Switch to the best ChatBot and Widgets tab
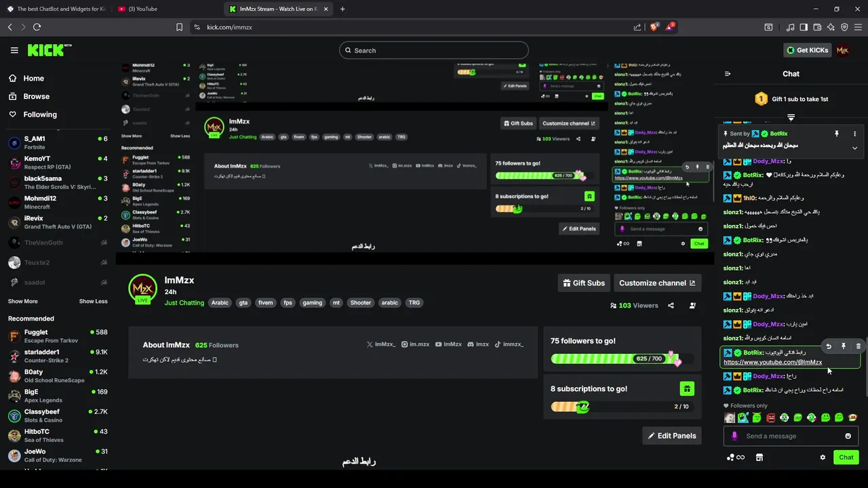The height and width of the screenshot is (488, 868). click(56, 9)
